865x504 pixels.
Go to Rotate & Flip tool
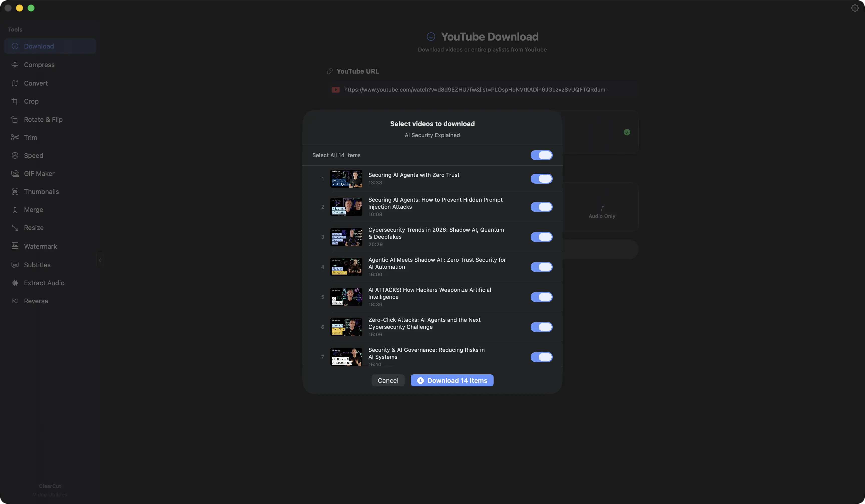tap(43, 120)
